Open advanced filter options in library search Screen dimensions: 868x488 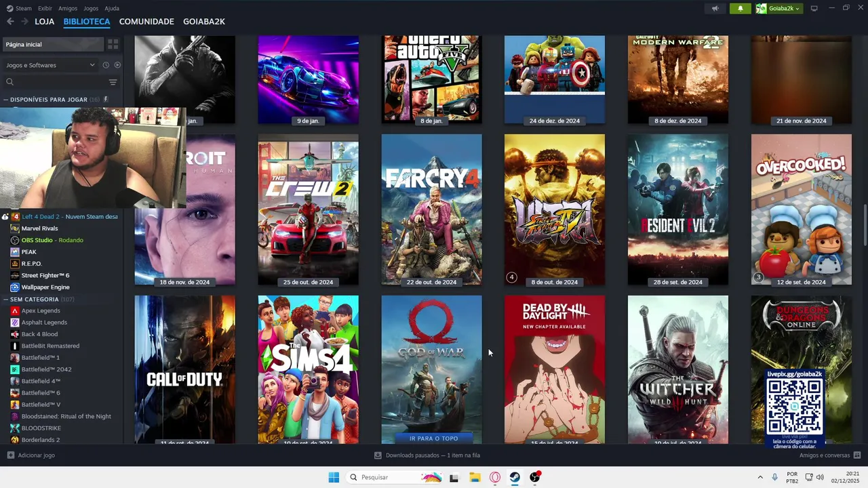[x=113, y=82]
